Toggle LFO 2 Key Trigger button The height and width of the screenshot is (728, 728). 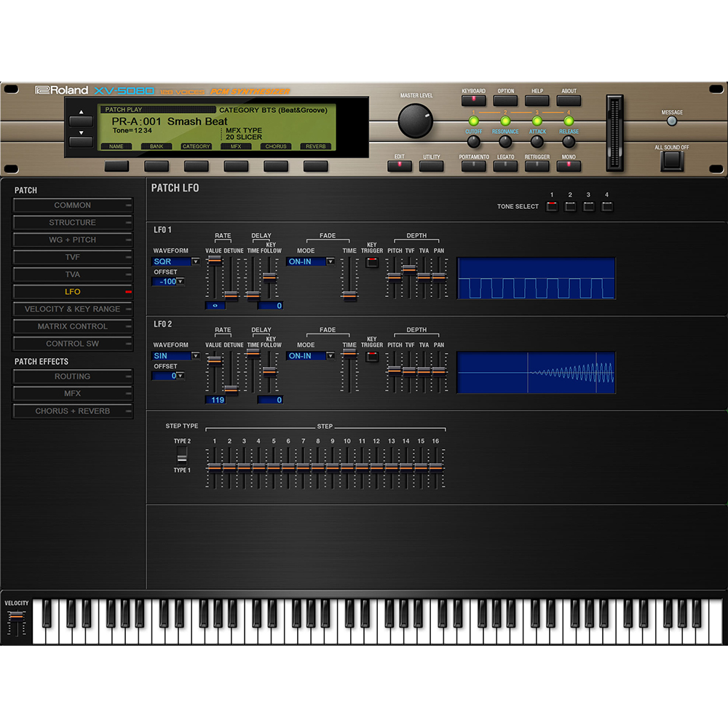pos(372,357)
